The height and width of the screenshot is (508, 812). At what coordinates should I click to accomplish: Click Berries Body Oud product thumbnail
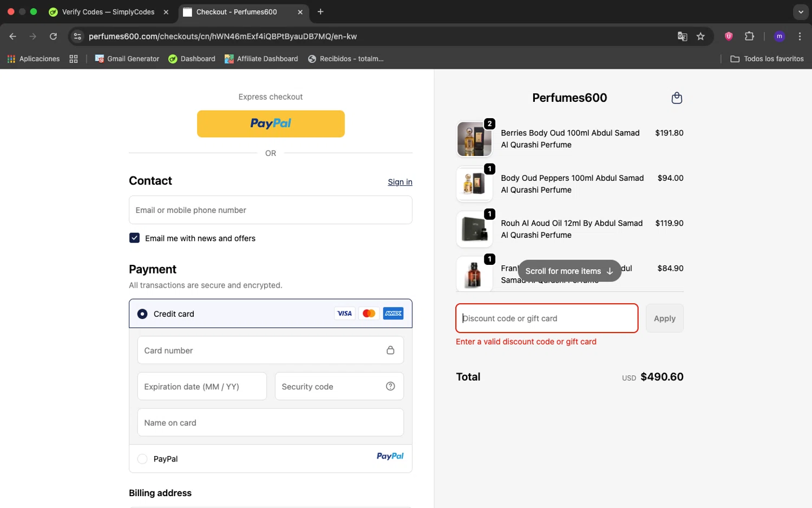tap(474, 139)
